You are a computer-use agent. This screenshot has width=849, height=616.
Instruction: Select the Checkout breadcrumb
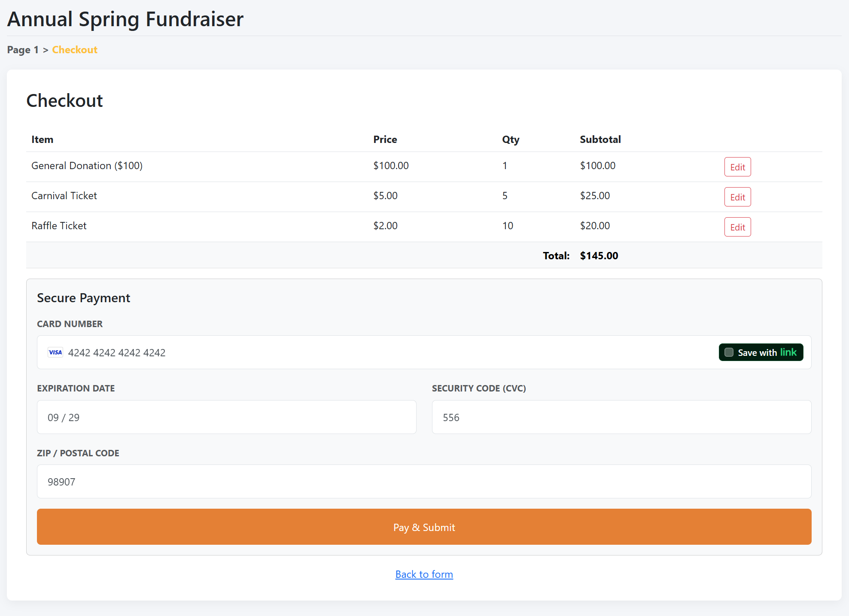[75, 50]
